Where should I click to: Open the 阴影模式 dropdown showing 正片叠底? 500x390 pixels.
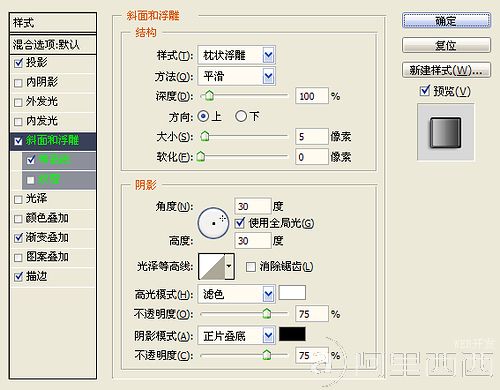point(236,336)
